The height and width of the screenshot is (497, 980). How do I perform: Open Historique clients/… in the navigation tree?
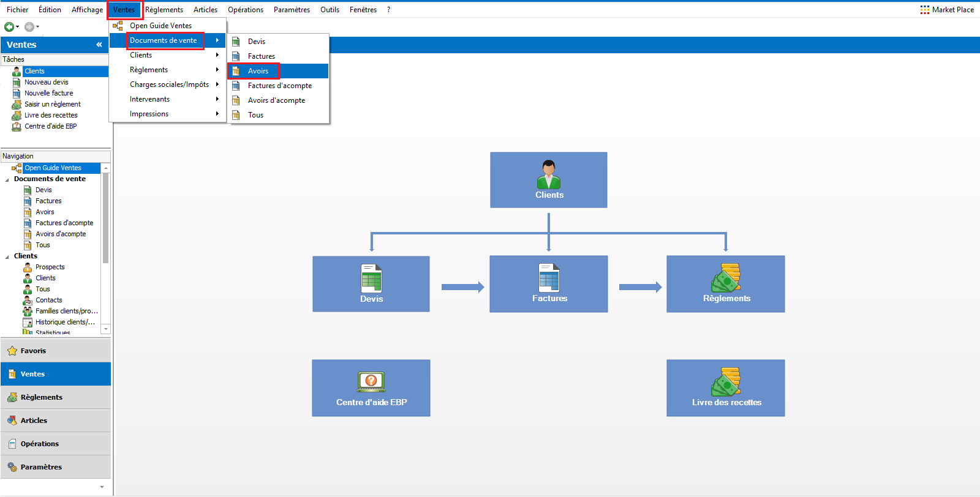[65, 322]
